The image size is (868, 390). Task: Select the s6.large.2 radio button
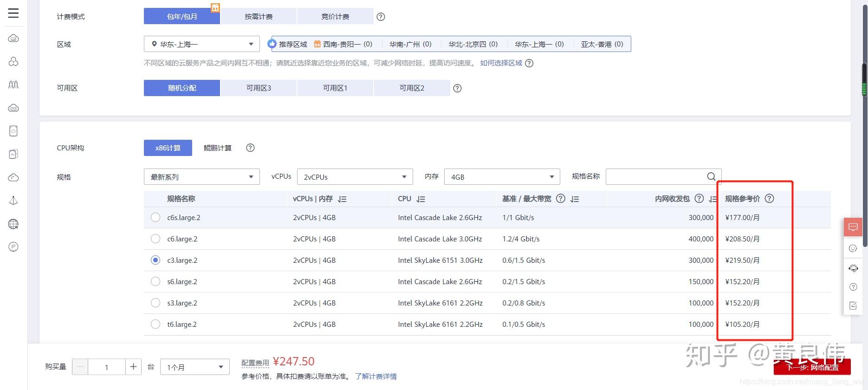155,281
